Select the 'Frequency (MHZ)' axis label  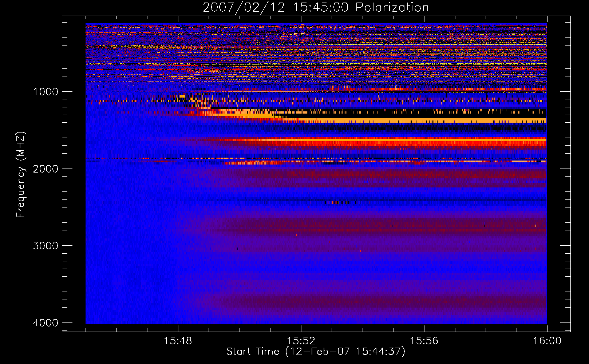coord(21,175)
